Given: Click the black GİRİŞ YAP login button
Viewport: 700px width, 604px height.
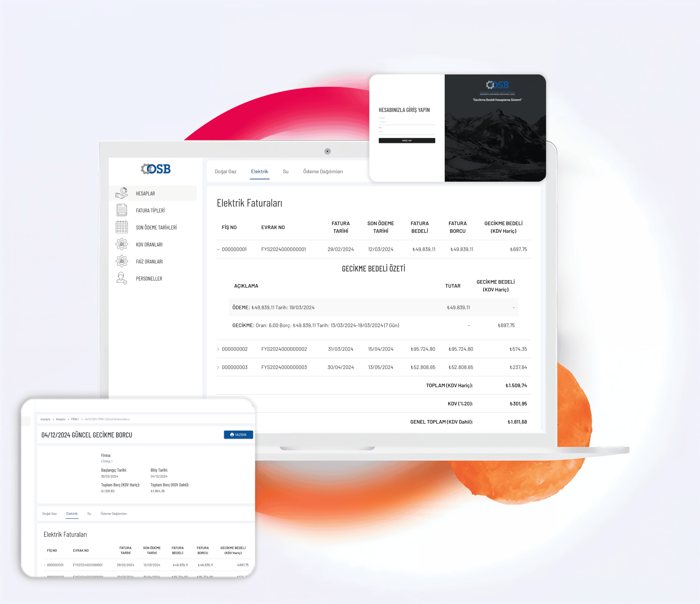Looking at the screenshot, I should tap(407, 140).
